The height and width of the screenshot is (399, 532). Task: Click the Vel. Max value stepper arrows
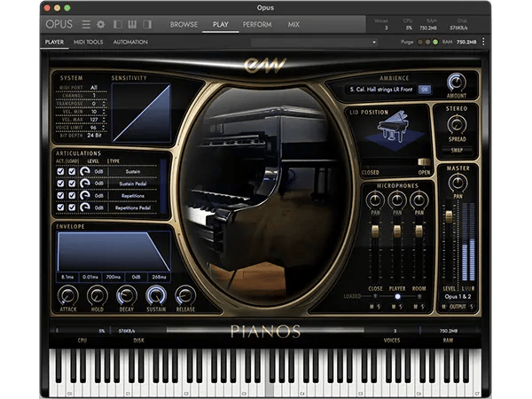pyautogui.click(x=104, y=120)
